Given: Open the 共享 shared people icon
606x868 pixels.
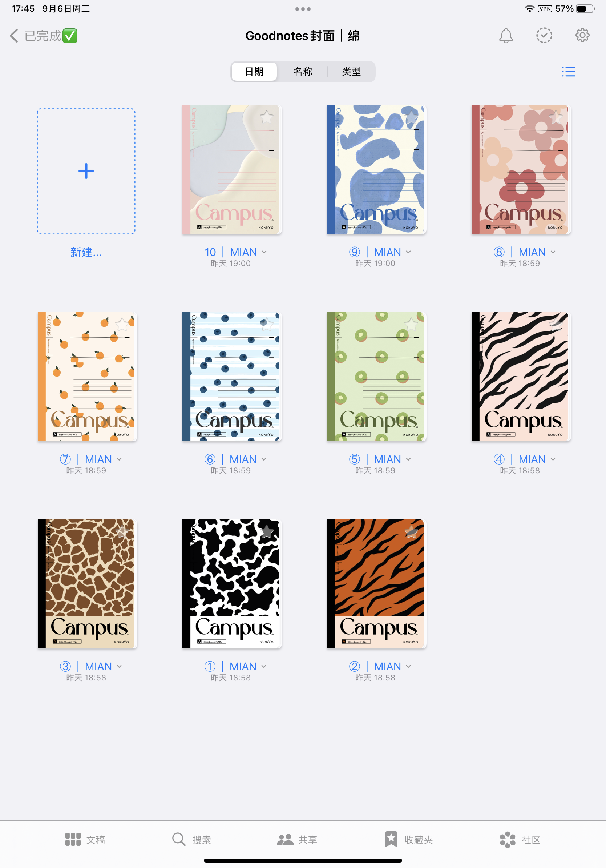Looking at the screenshot, I should coord(285,840).
